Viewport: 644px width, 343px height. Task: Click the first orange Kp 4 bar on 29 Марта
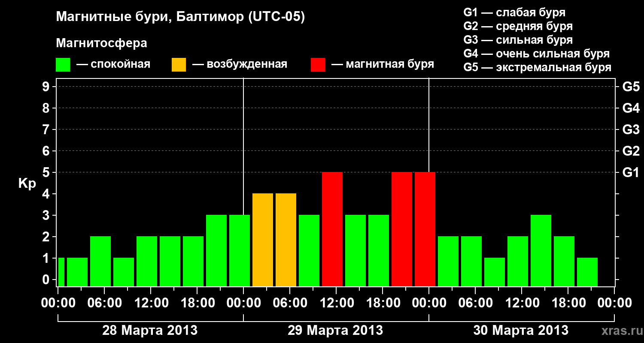(263, 240)
